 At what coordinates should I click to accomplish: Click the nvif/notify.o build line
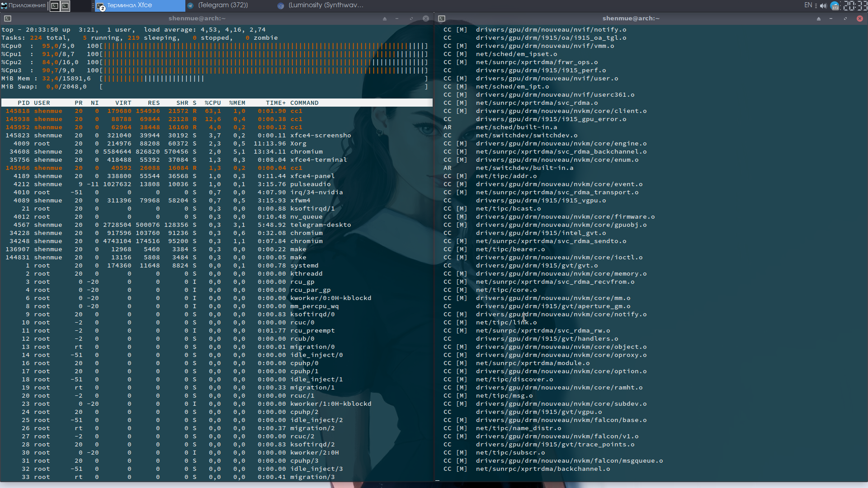pos(535,30)
